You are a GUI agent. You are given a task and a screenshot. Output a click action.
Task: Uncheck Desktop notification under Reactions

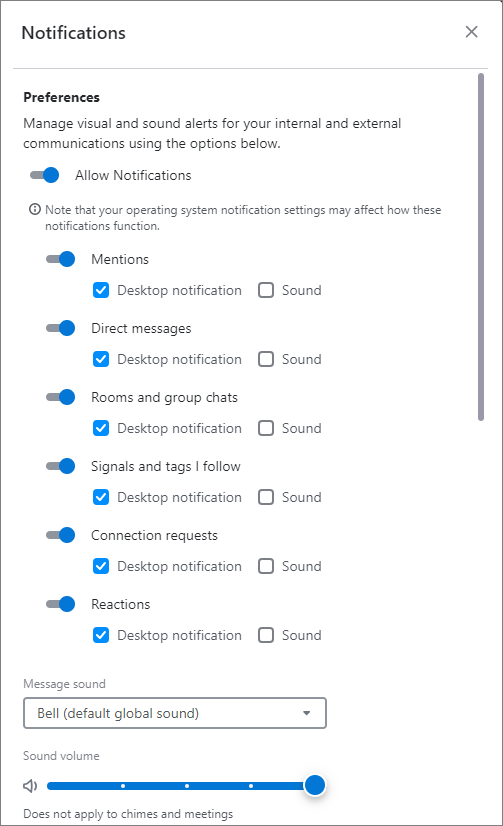point(101,635)
